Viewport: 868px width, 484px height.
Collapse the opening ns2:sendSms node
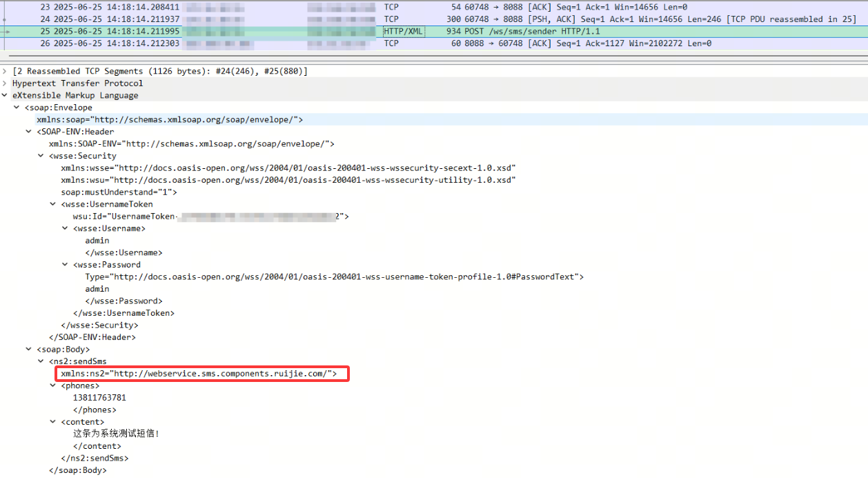(x=41, y=361)
